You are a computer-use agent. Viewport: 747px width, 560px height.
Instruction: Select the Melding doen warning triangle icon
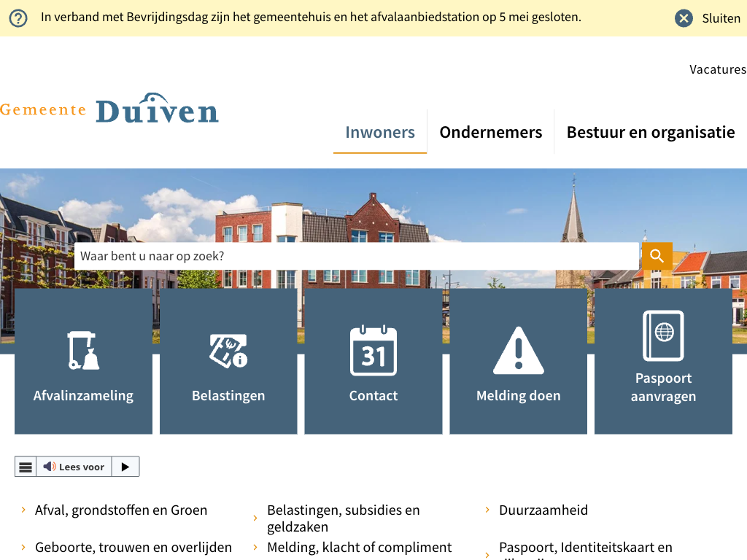point(519,351)
